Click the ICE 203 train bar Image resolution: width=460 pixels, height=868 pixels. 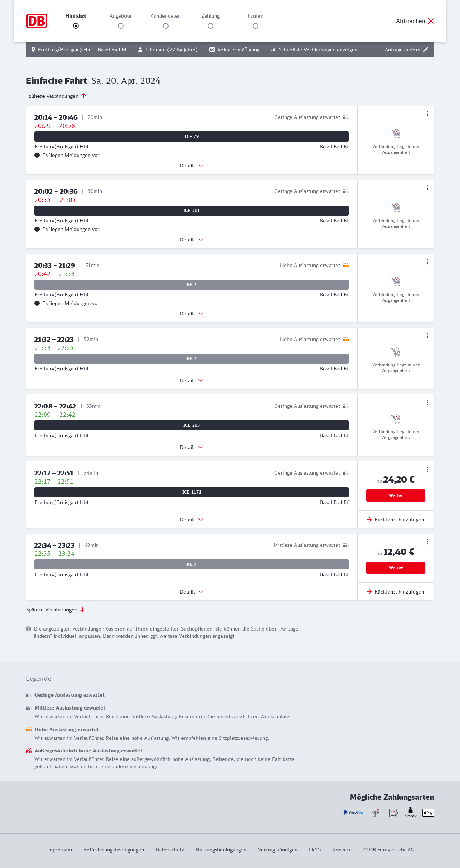[192, 425]
